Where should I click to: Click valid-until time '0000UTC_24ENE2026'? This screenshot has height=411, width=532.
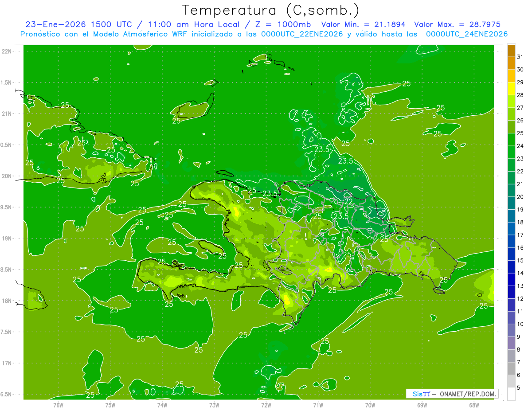467,34
